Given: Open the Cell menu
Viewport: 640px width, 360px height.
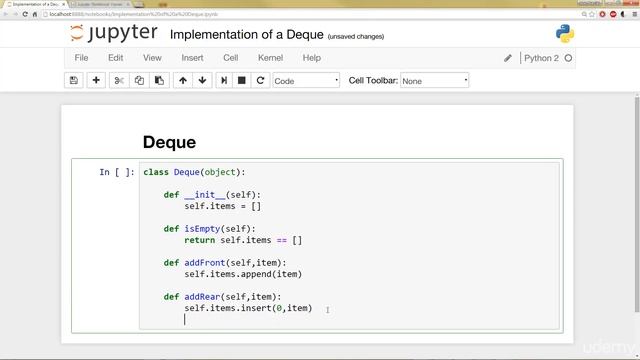Looking at the screenshot, I should (231, 58).
